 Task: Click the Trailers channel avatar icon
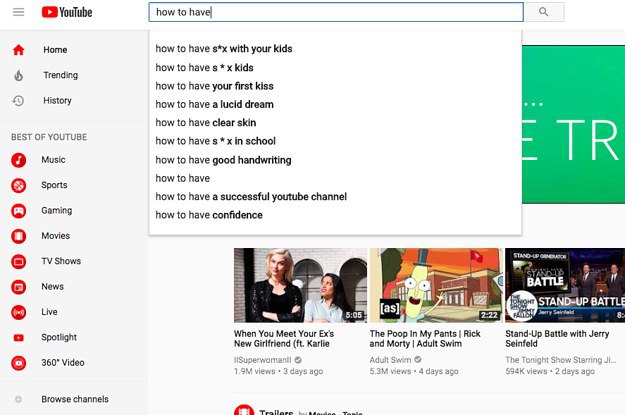[244, 410]
